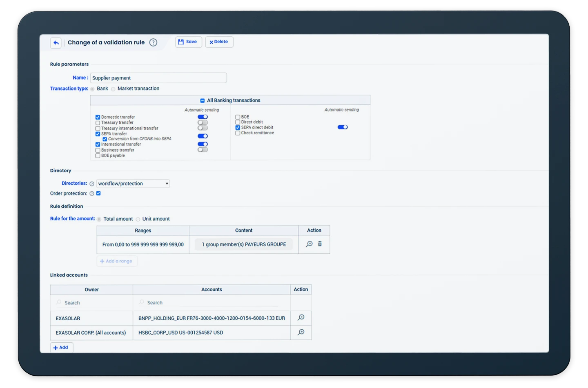The image size is (588, 388).
Task: Select the Market transaction radio button
Action: point(113,89)
